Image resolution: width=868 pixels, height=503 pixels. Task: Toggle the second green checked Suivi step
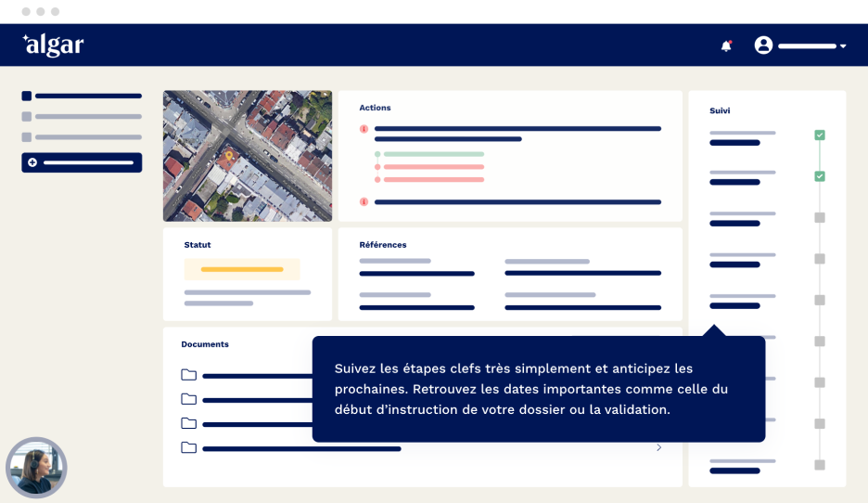point(820,176)
